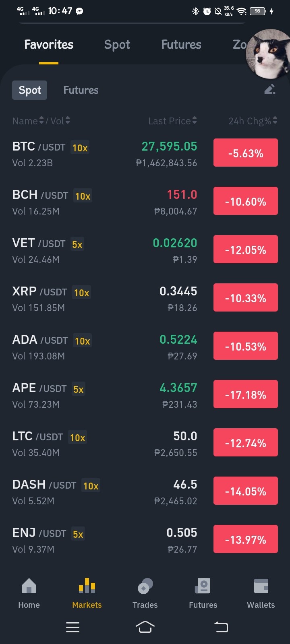Tap the BTC -5.63% change button
This screenshot has height=644, width=290.
tap(246, 153)
